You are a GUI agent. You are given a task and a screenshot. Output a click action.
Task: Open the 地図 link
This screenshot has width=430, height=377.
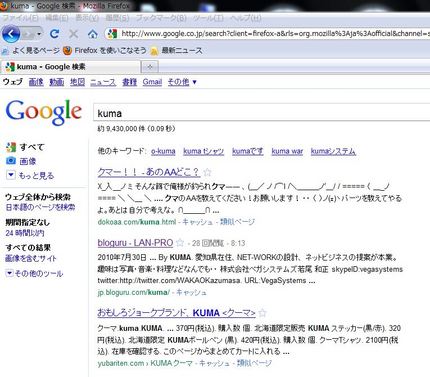(77, 82)
